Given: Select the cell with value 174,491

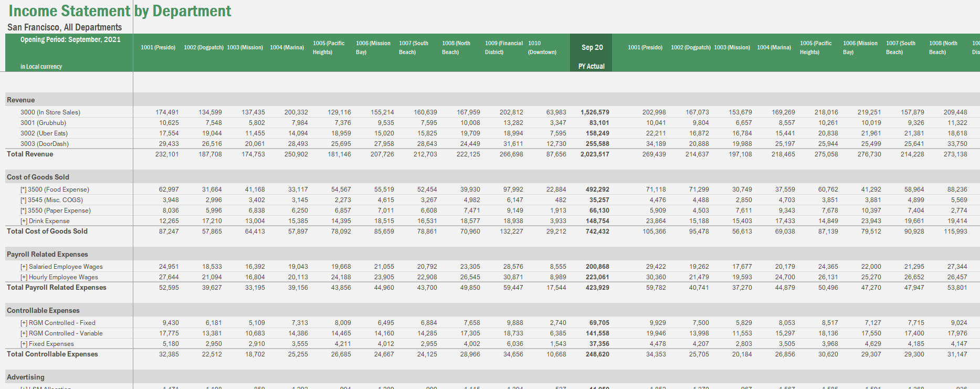Looking at the screenshot, I should (167, 112).
